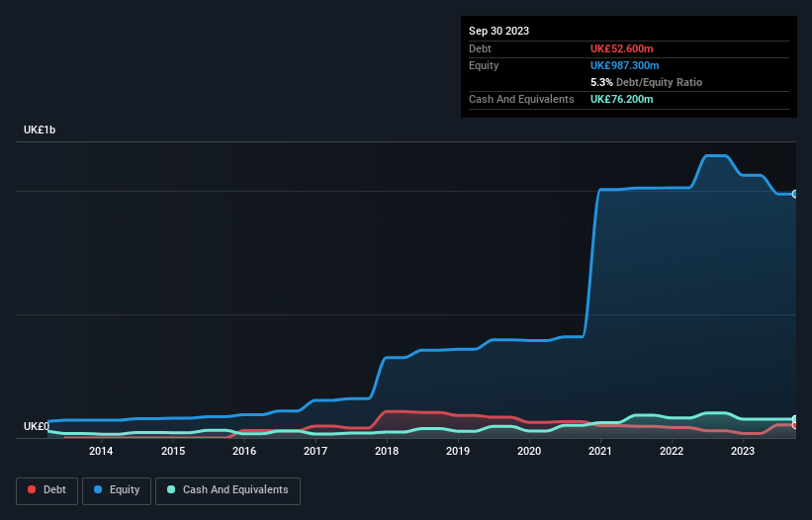Click the 2021 x-axis label
Viewport: 812px width, 520px height.
coord(600,451)
